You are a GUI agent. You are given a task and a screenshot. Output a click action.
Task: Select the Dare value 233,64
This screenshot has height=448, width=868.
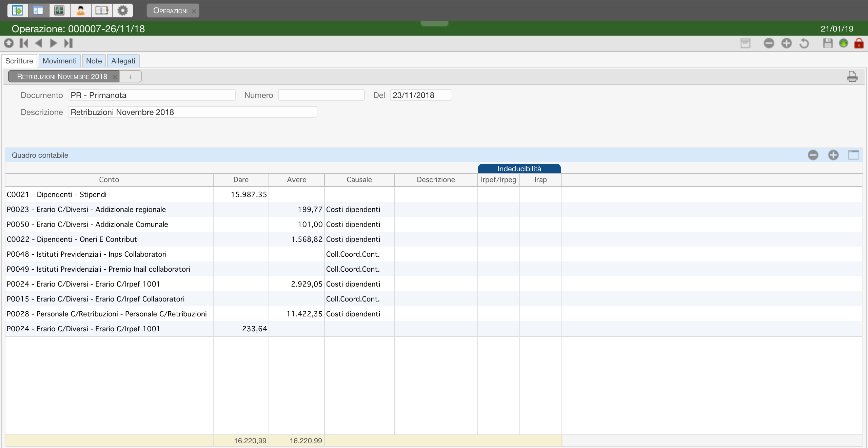254,329
